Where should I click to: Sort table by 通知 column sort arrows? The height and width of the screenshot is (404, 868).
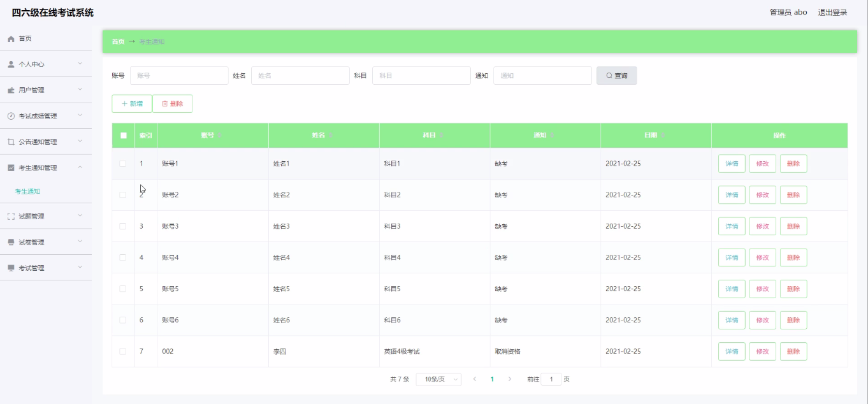coord(553,136)
